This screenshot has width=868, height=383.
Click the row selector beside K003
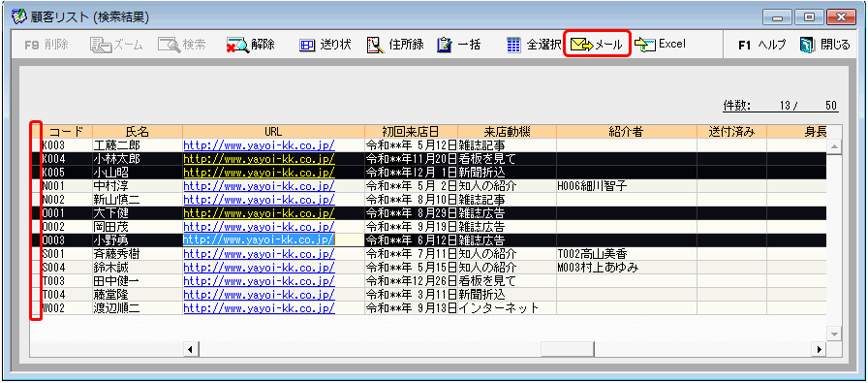[36, 145]
